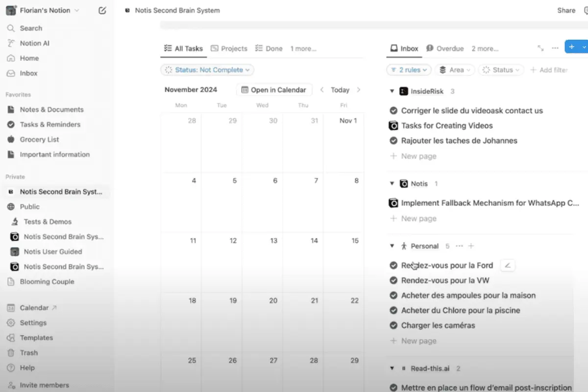
Task: Switch to Done tab
Action: [269, 49]
